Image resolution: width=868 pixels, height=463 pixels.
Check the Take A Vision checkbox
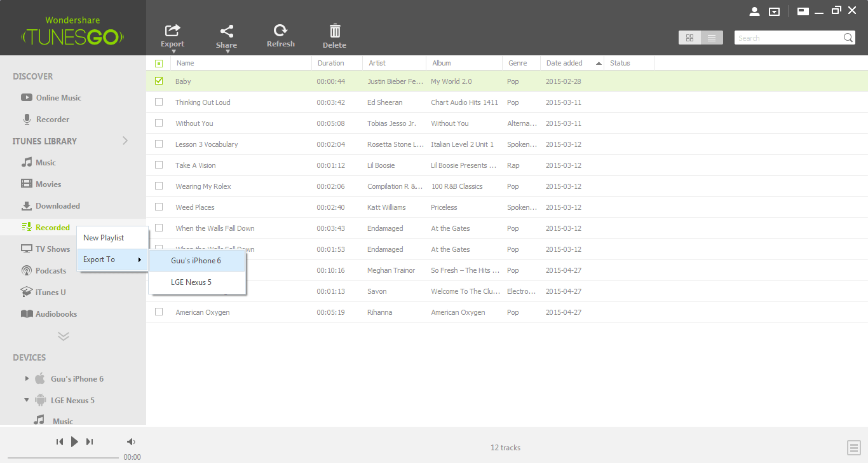(x=159, y=165)
